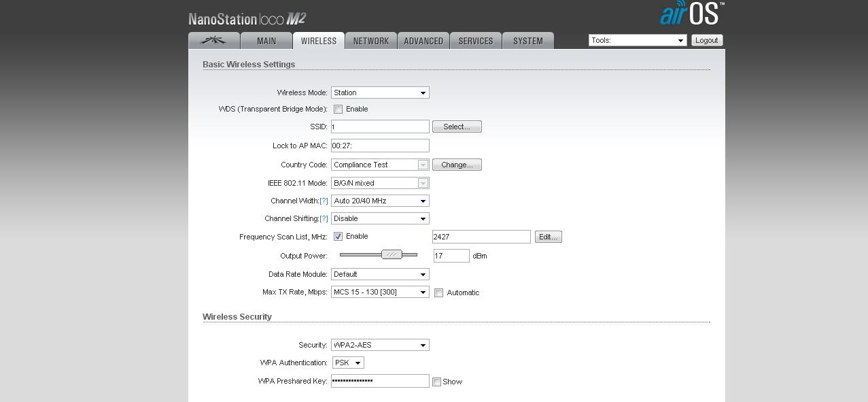Image resolution: width=868 pixels, height=402 pixels.
Task: Open the Ubiquiti logo tab
Action: tap(214, 41)
